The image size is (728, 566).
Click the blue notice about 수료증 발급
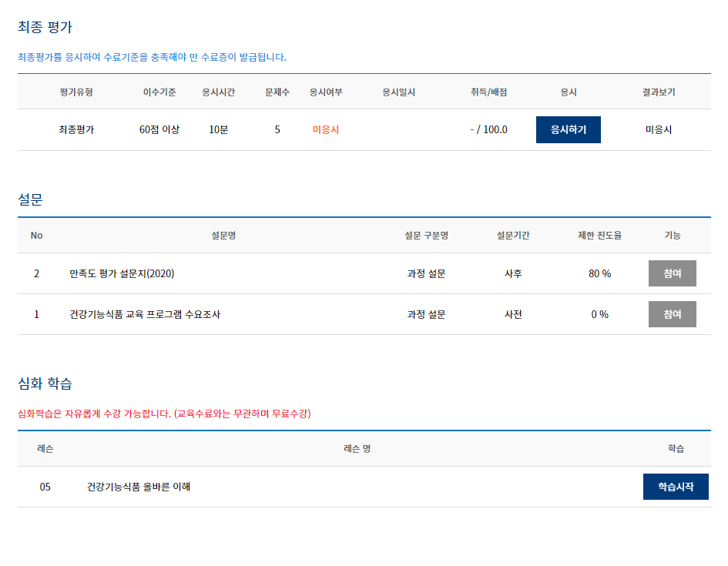click(x=153, y=57)
